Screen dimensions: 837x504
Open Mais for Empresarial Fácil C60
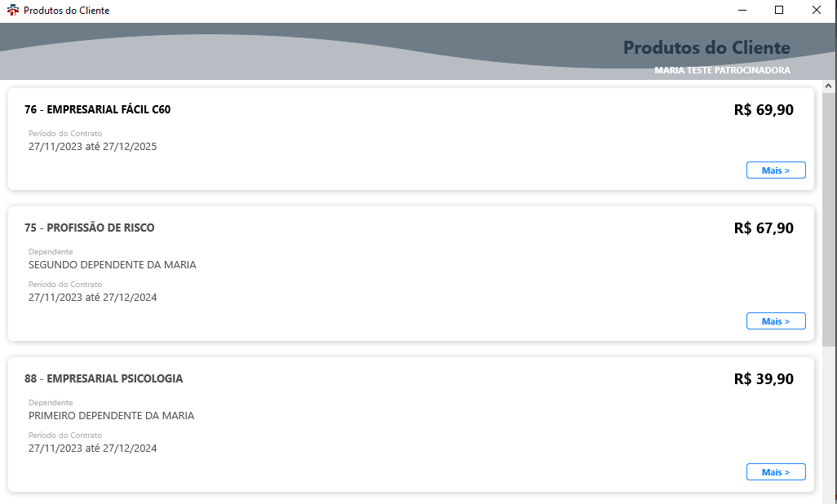click(x=776, y=170)
